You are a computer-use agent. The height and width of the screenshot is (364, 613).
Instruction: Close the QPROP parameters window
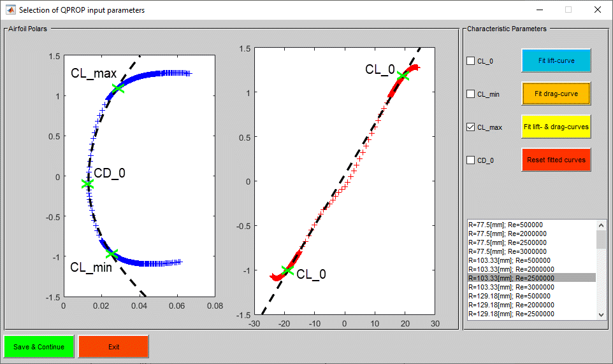click(x=598, y=10)
